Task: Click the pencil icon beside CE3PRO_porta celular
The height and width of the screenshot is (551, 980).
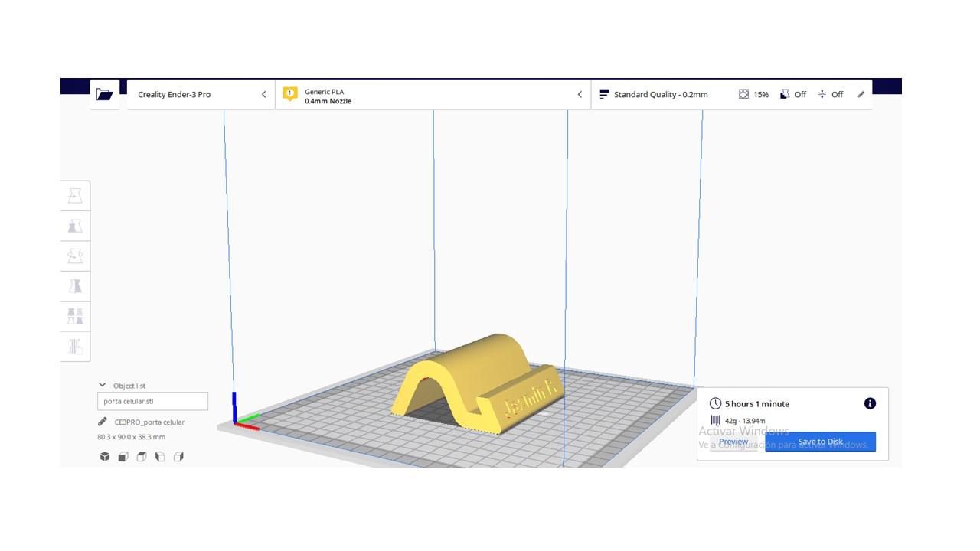Action: point(103,422)
